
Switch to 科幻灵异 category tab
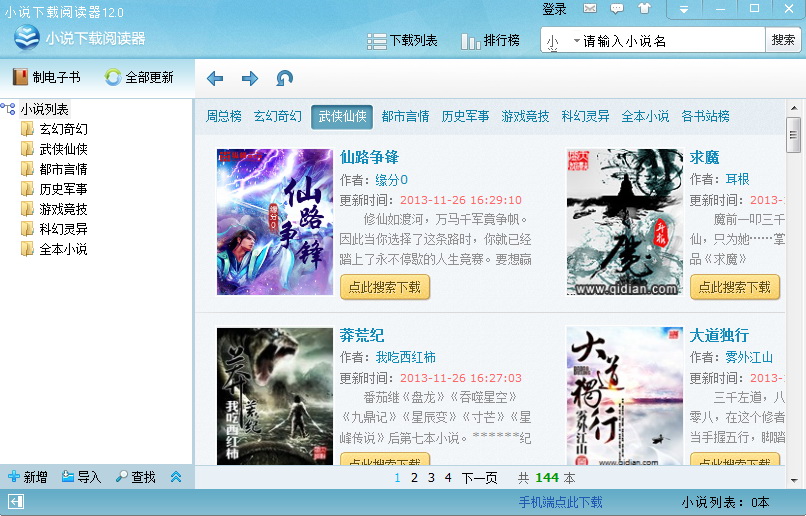[585, 116]
